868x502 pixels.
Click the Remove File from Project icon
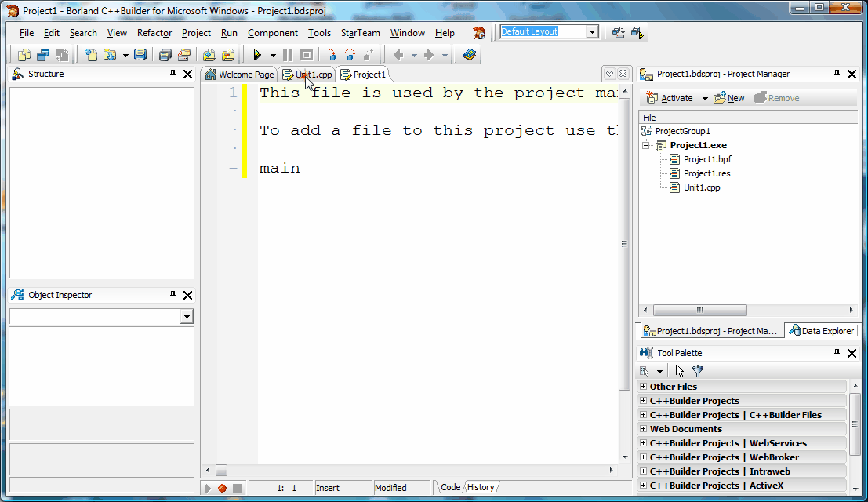point(227,55)
